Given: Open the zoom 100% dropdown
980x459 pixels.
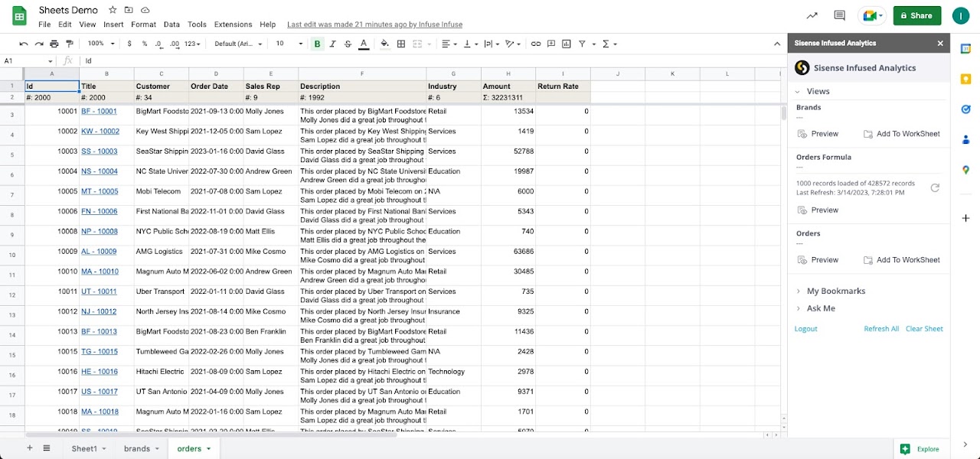Looking at the screenshot, I should click(x=100, y=44).
